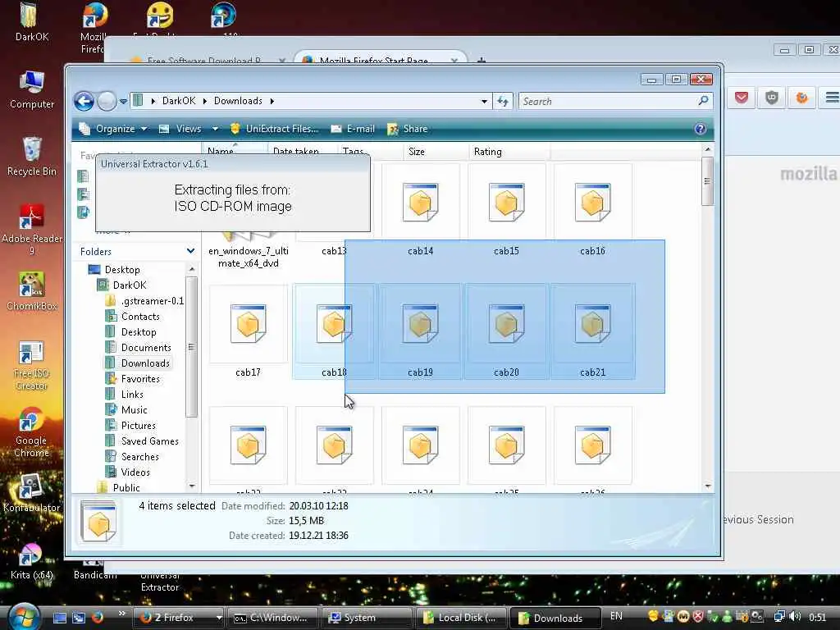
Task: Select Downloads in the folder tree
Action: (x=145, y=363)
